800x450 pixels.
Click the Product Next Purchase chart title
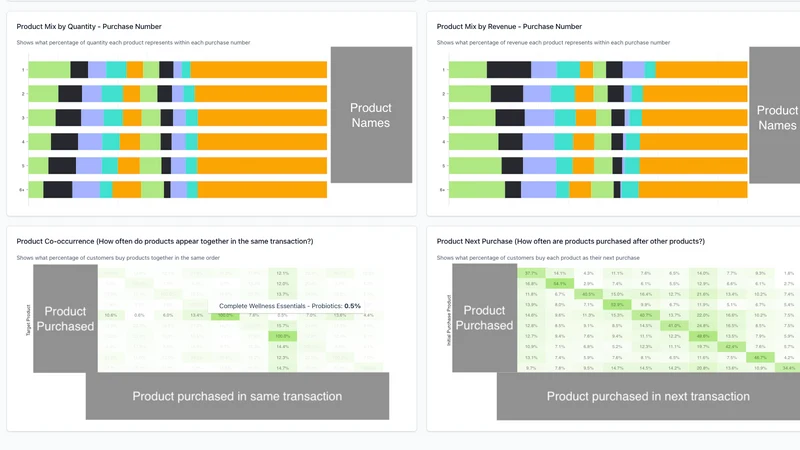click(x=570, y=241)
